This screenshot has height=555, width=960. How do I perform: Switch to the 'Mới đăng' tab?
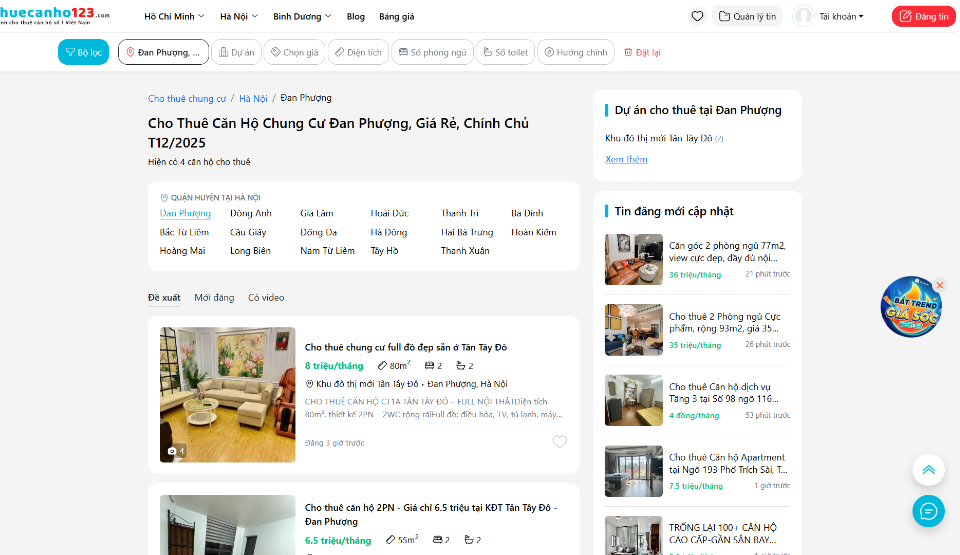click(x=214, y=297)
